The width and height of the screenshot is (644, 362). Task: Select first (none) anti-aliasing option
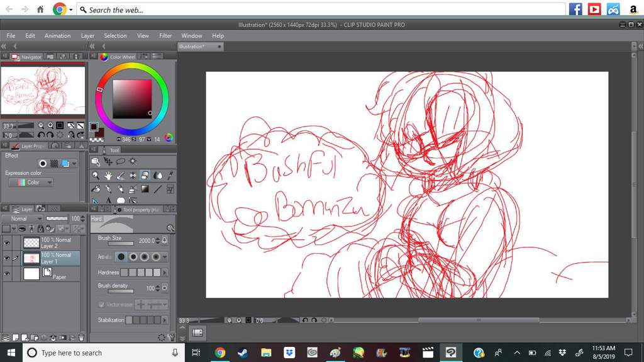pos(121,257)
